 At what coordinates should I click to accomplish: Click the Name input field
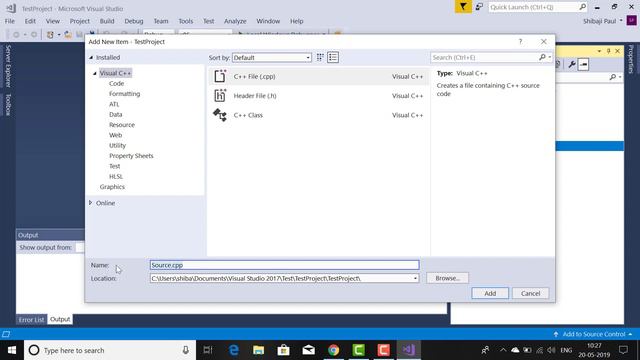point(284,265)
